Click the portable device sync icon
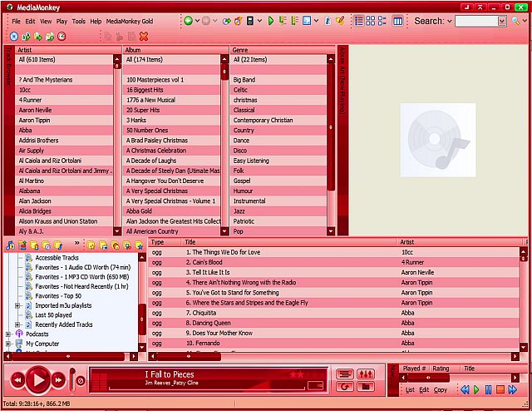Screen dimensions: 532x411 pos(250,21)
